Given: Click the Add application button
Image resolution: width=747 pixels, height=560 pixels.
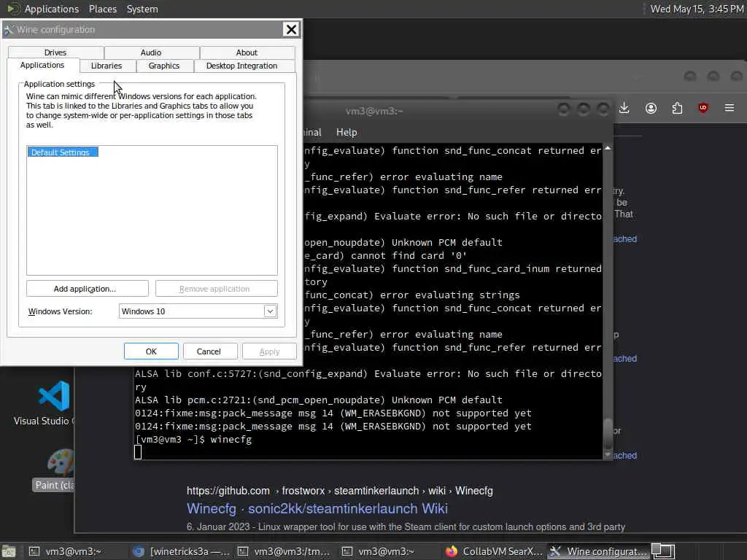Looking at the screenshot, I should 88,289.
